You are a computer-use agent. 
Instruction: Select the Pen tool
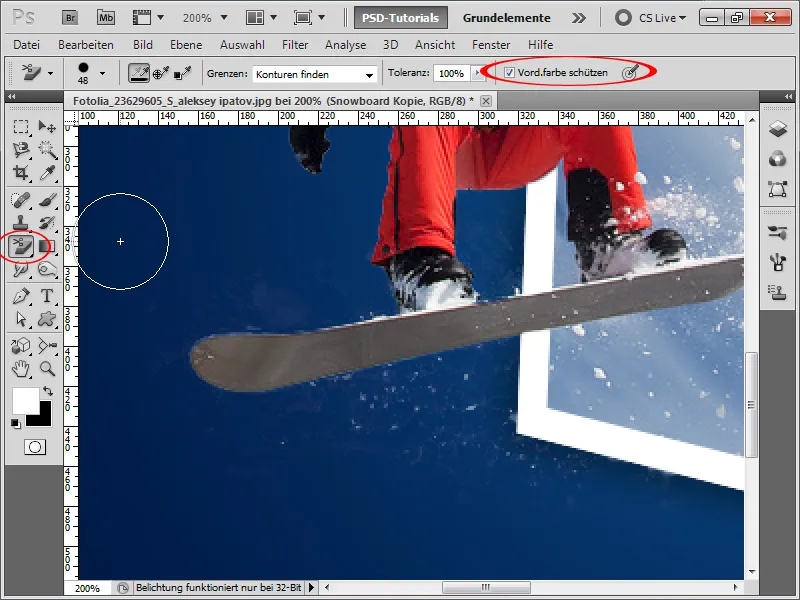[21, 296]
